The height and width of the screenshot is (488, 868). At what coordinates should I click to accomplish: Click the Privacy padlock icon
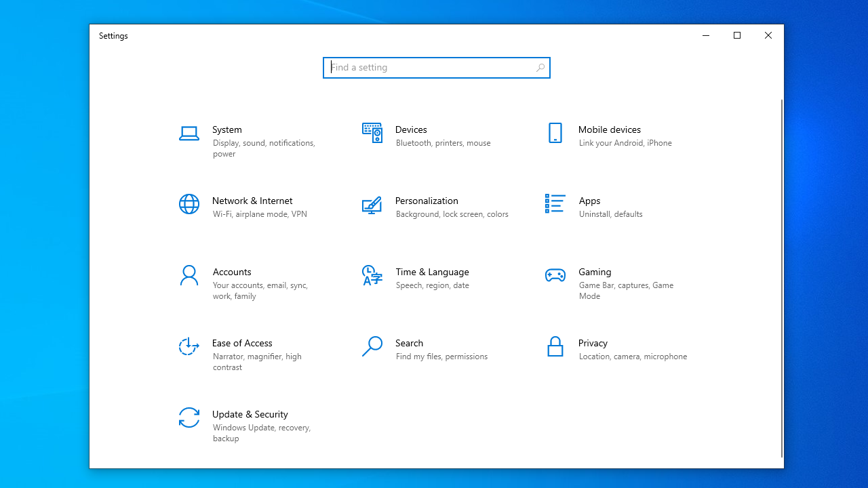555,346
